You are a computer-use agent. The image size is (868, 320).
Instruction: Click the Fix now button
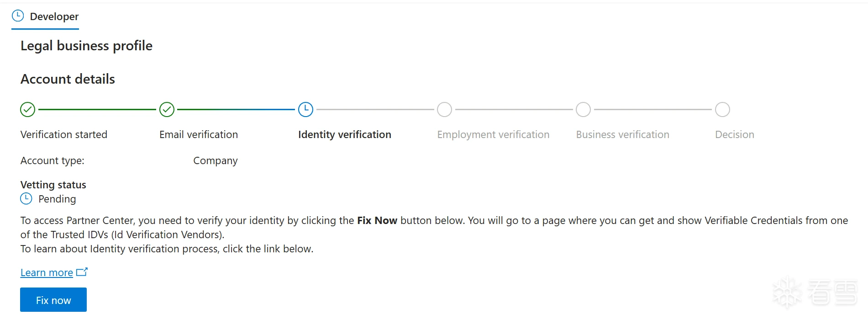tap(53, 300)
